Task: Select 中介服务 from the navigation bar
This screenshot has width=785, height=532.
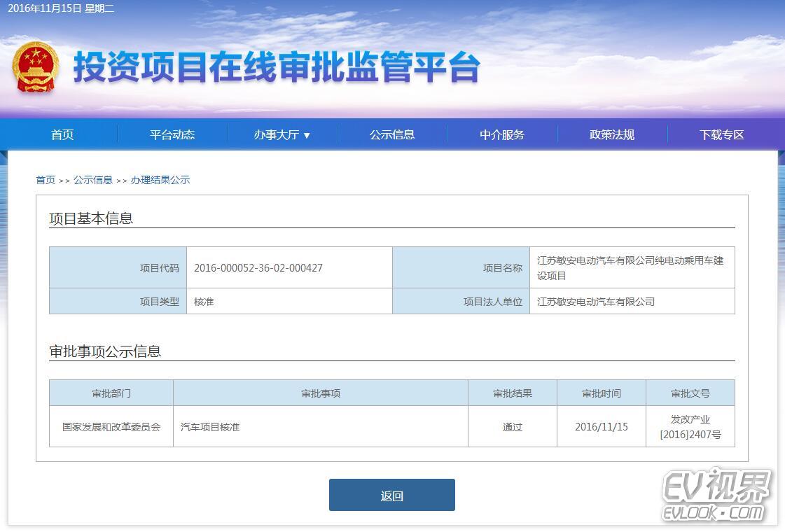Action: pyautogui.click(x=501, y=134)
